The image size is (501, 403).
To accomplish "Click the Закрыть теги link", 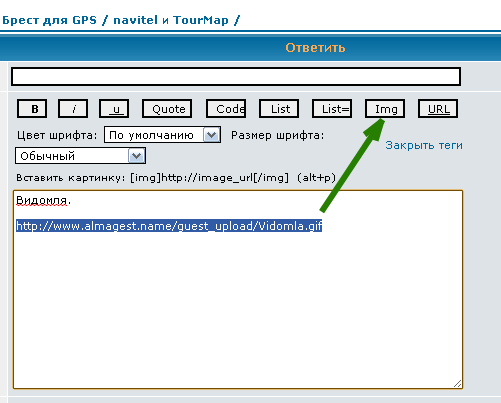I will [424, 145].
